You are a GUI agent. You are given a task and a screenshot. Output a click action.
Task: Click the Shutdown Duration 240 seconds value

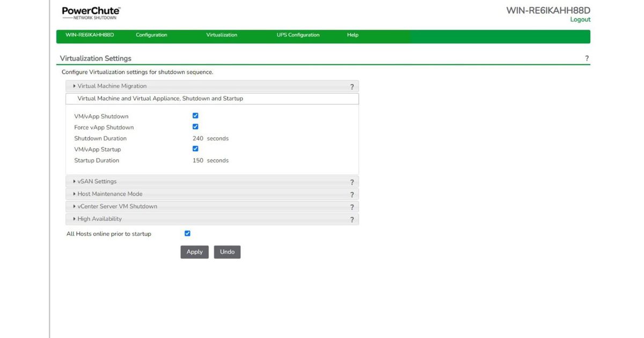tap(198, 138)
